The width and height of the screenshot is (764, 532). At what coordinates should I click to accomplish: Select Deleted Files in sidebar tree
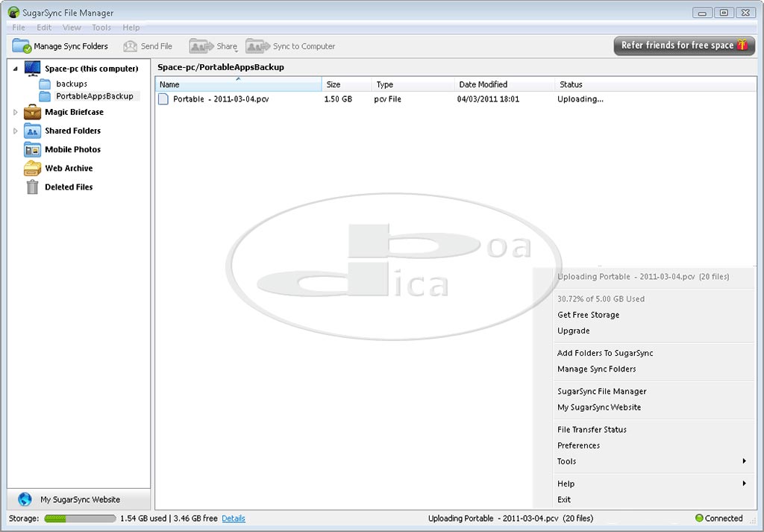click(69, 187)
